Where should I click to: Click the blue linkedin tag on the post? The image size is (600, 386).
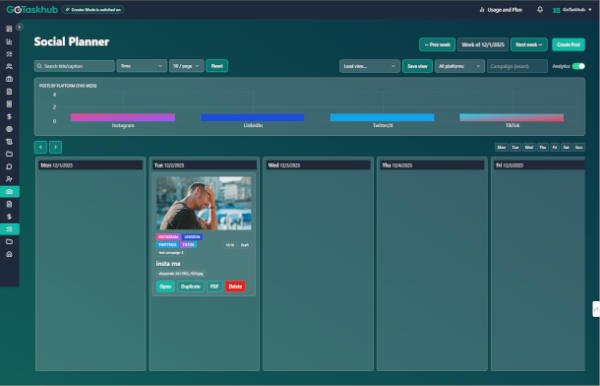(192, 237)
